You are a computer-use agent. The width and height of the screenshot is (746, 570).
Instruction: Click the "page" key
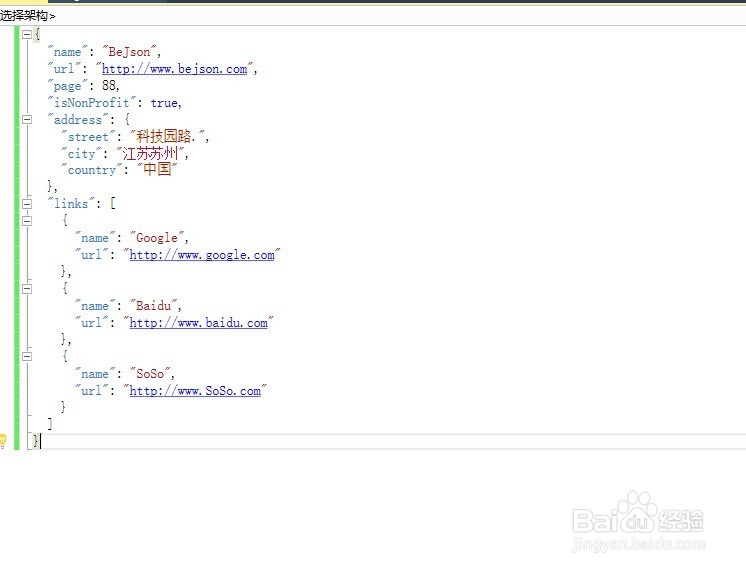coord(67,86)
